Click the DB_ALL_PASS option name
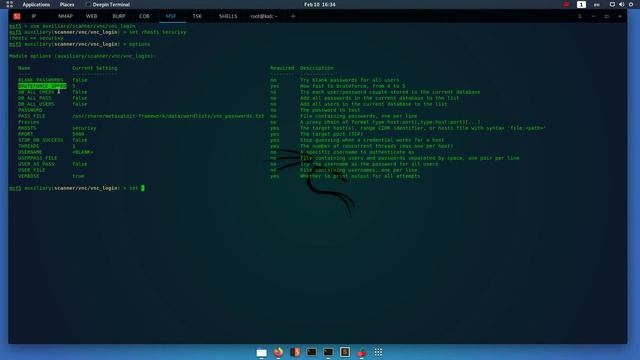Viewport: 640px width, 360px height. point(35,98)
